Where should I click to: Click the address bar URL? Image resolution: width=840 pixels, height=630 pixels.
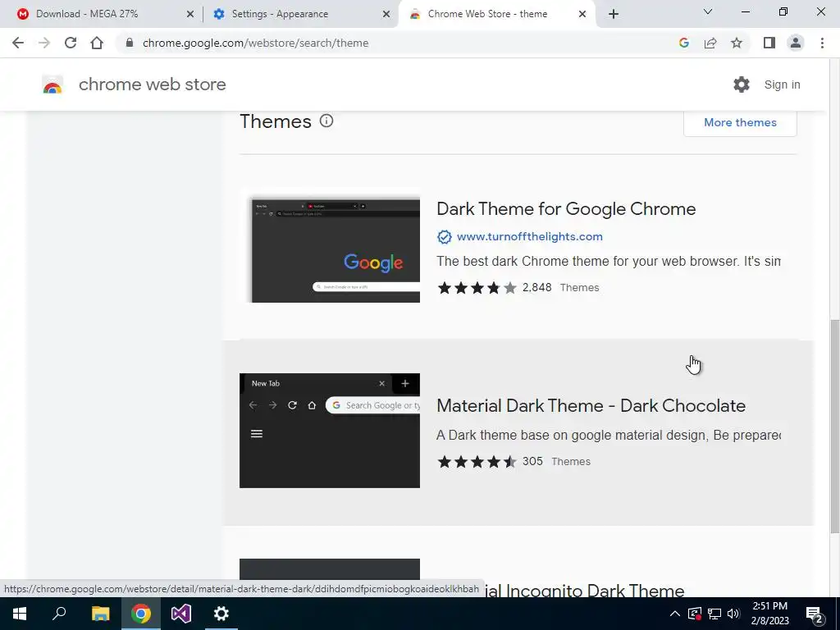tap(256, 43)
